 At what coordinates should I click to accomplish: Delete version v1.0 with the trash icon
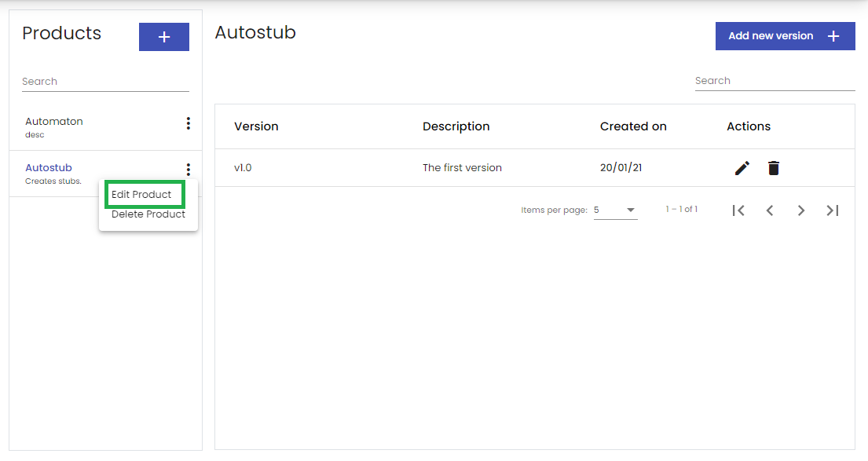pyautogui.click(x=774, y=168)
